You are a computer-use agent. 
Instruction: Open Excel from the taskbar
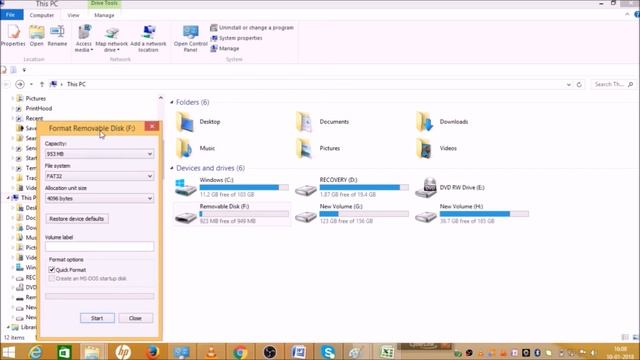click(x=386, y=352)
